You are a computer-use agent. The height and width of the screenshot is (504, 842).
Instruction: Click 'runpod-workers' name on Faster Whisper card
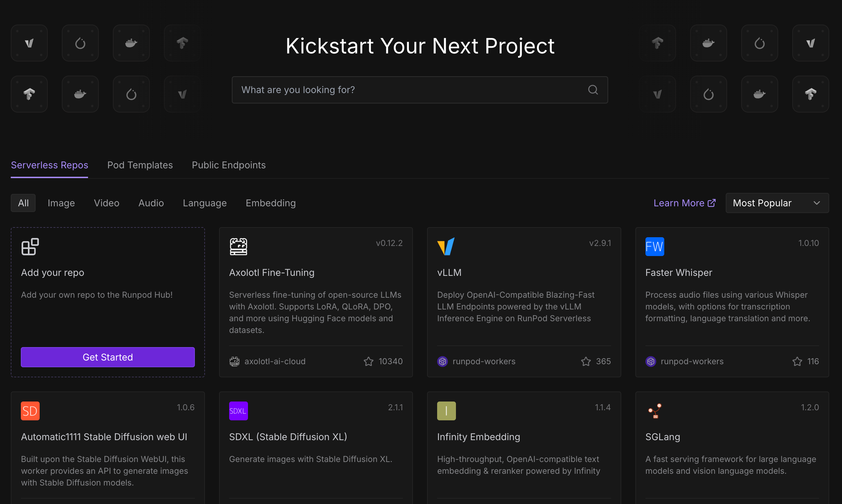(692, 361)
